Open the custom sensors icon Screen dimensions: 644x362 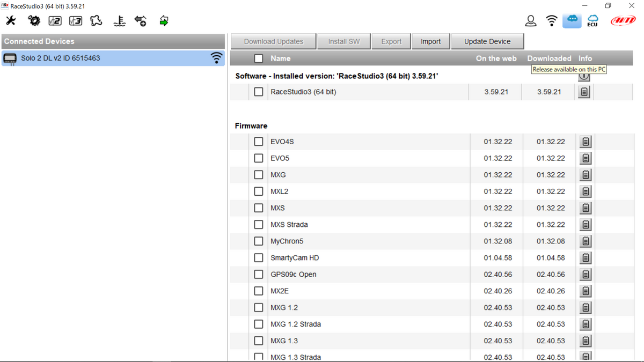(120, 20)
